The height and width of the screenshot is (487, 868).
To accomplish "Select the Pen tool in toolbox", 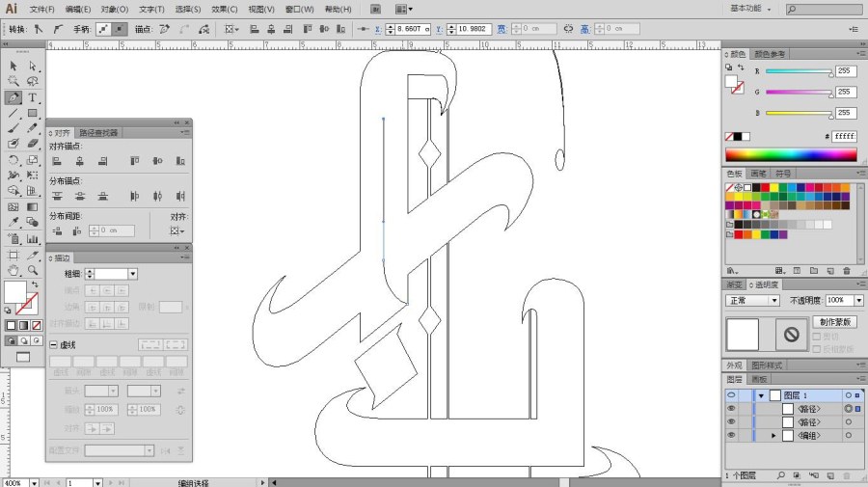I will [x=14, y=98].
